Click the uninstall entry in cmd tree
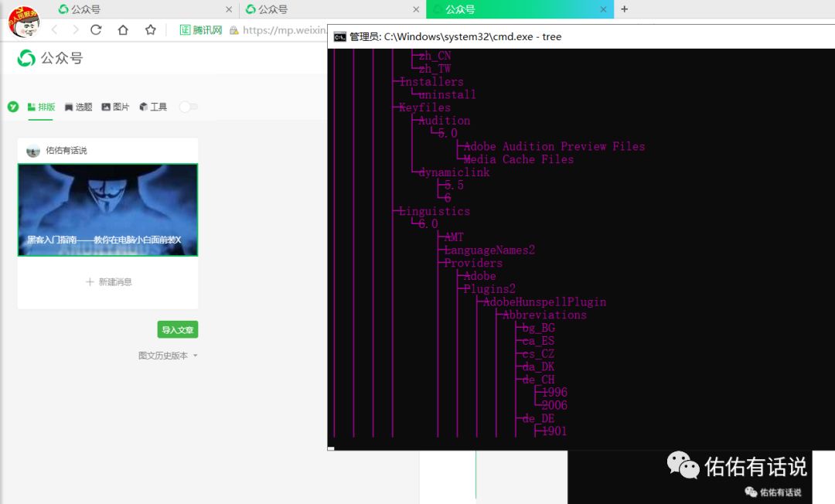 [x=448, y=95]
